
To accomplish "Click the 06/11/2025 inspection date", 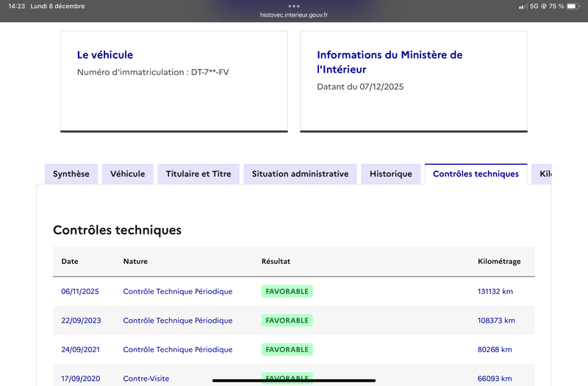I will [80, 291].
